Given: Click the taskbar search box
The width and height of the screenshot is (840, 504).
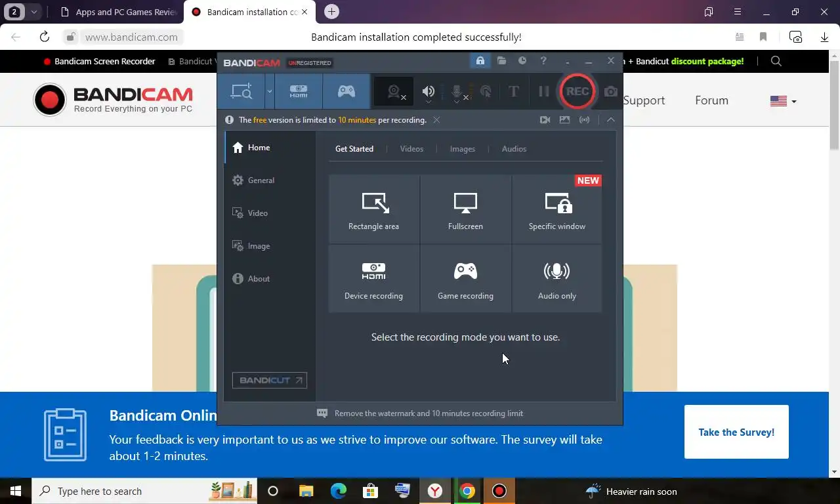Looking at the screenshot, I should (x=144, y=491).
